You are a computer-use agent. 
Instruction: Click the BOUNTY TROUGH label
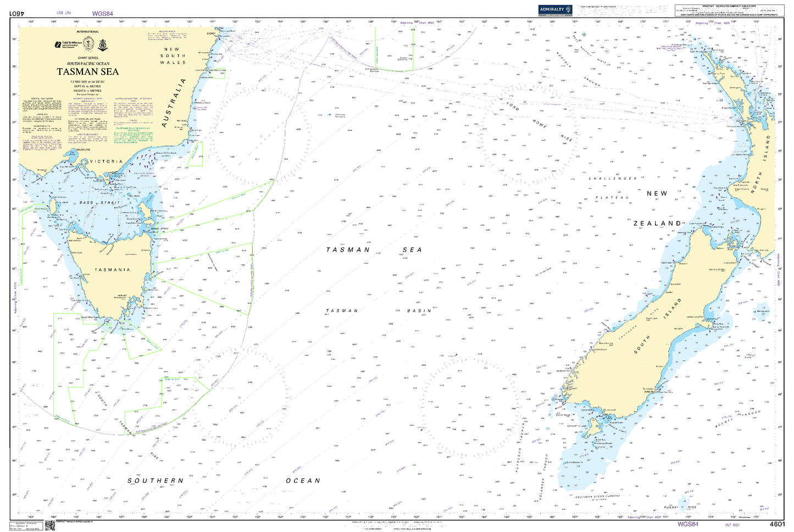(739, 419)
